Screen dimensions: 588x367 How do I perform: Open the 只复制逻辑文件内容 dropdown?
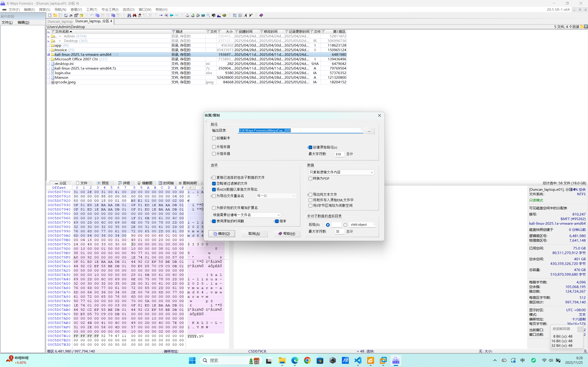tap(341, 172)
